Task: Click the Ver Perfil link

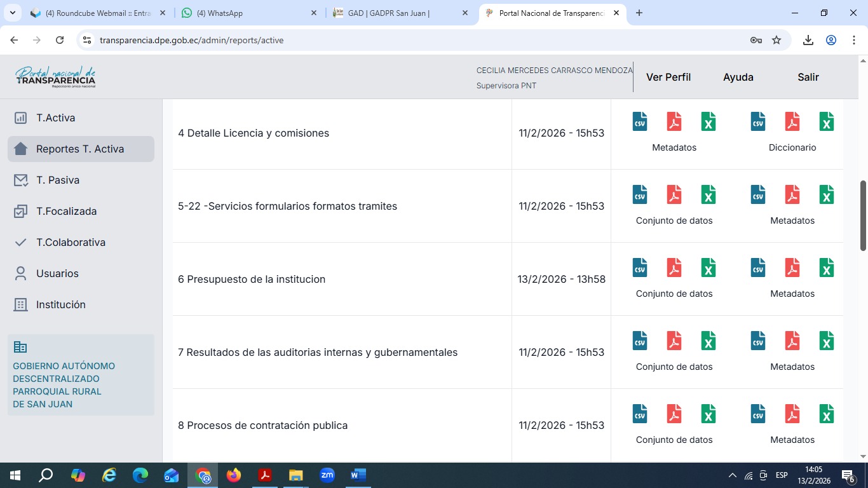Action: (668, 77)
